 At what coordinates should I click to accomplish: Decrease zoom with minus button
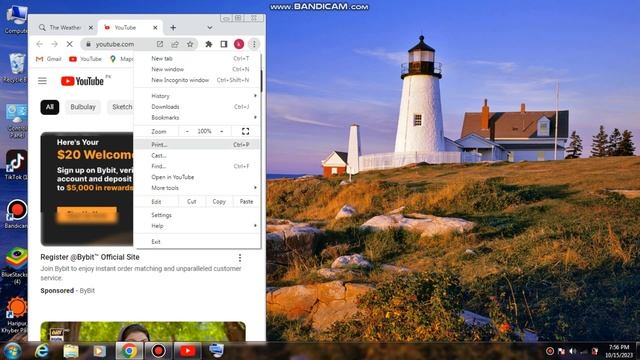pyautogui.click(x=187, y=131)
